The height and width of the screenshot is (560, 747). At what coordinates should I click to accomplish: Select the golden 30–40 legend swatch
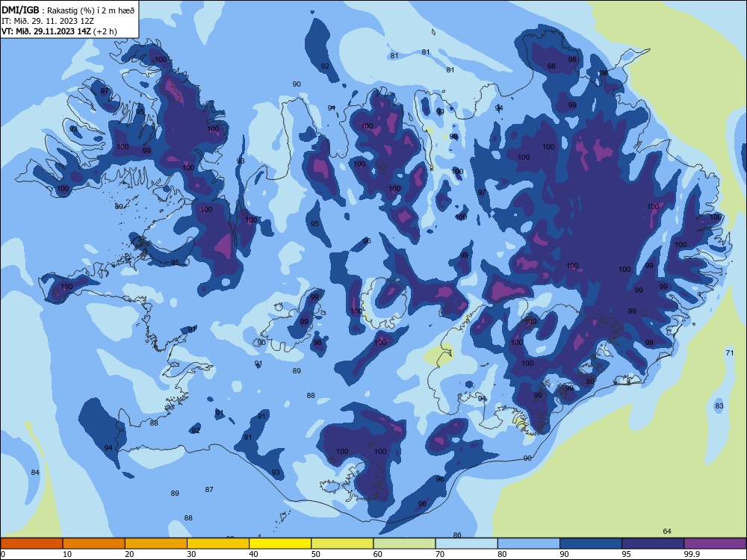(218, 544)
